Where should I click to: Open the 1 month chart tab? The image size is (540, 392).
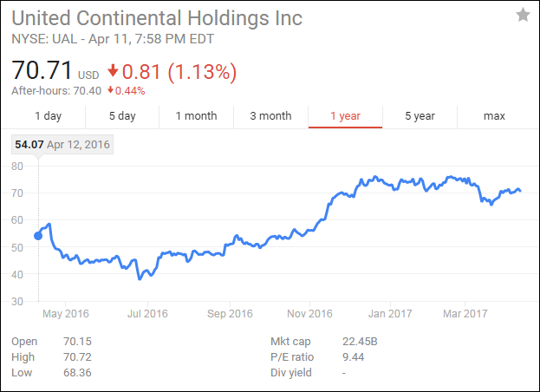pos(196,116)
